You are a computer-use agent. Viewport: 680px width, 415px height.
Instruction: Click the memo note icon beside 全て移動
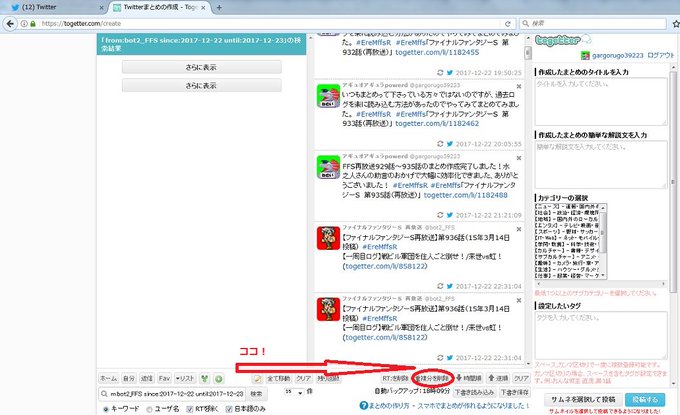tap(258, 379)
